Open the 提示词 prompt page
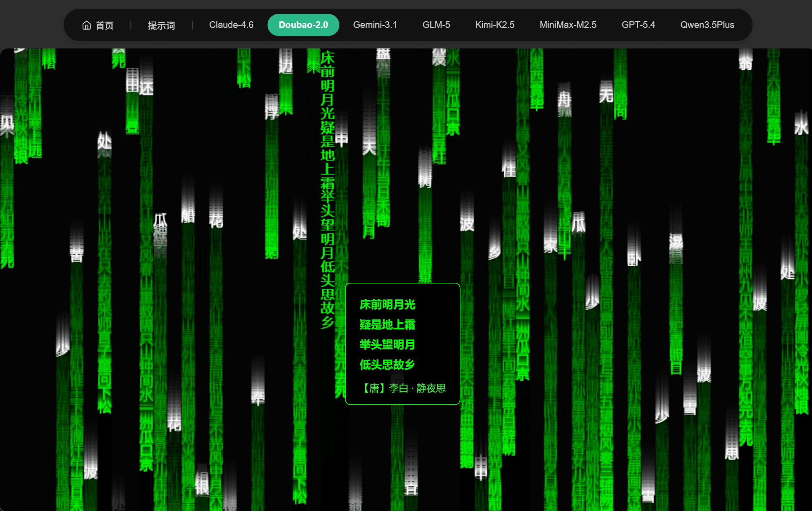This screenshot has height=511, width=812. click(x=161, y=25)
